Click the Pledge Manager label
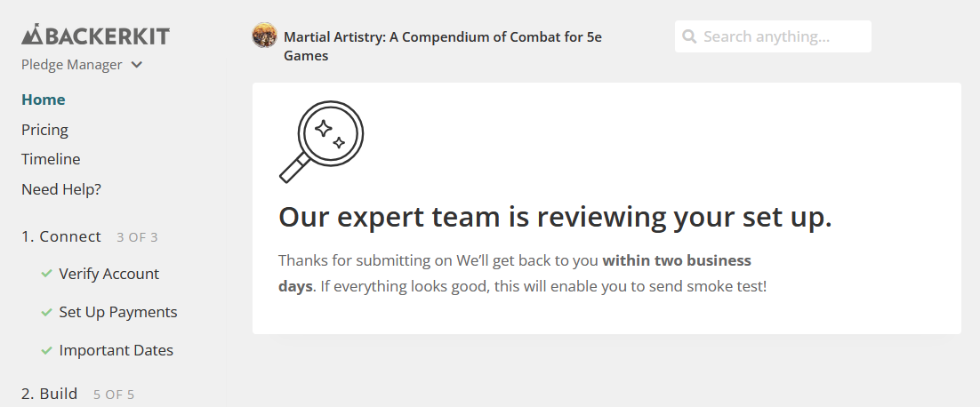 [72, 65]
